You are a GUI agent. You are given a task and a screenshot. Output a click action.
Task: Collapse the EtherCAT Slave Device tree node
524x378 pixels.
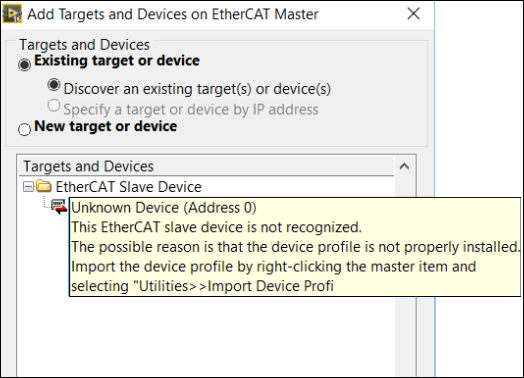pyautogui.click(x=28, y=186)
